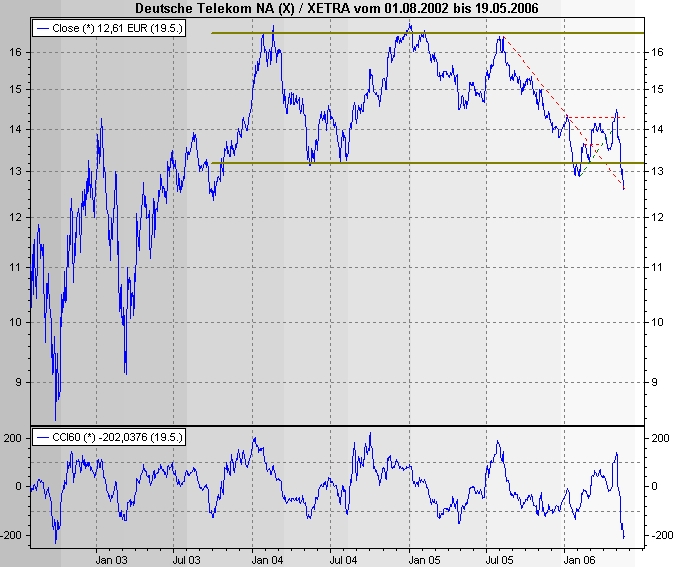674x568 pixels.
Task: Click the right CCI axis label 200
Action: coord(660,438)
